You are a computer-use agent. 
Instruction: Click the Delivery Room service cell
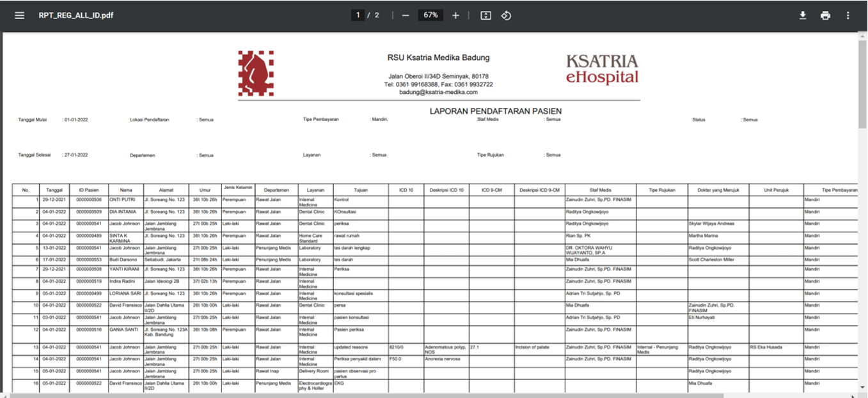point(315,371)
